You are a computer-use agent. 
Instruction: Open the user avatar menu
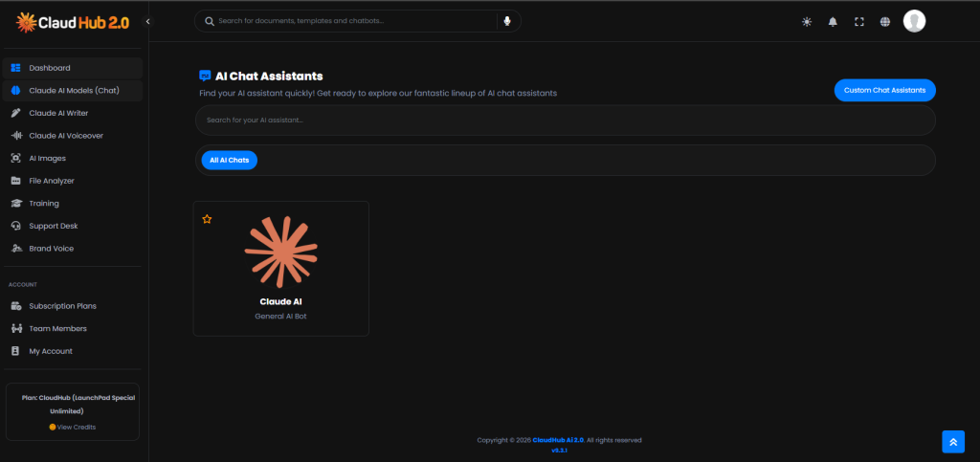[x=914, y=21]
